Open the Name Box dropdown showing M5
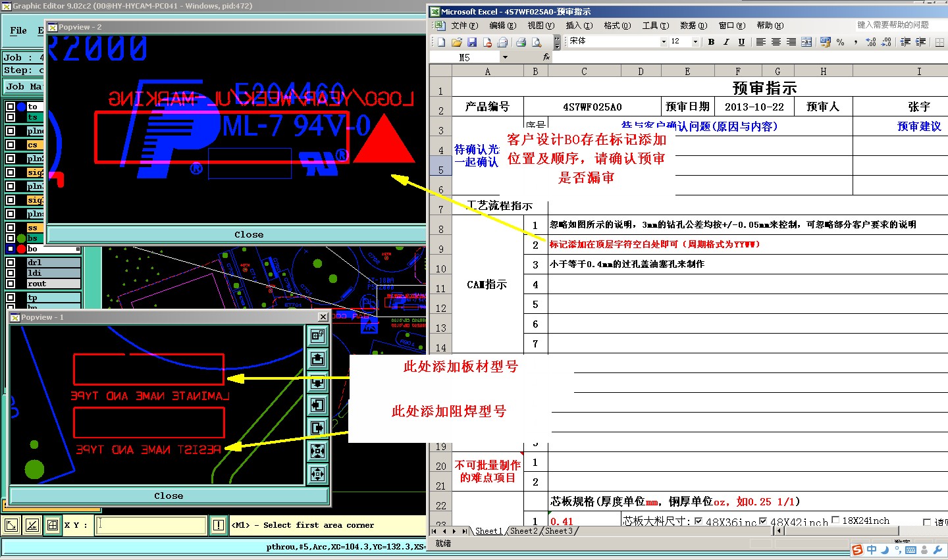Image resolution: width=948 pixels, height=560 pixels. coord(505,58)
